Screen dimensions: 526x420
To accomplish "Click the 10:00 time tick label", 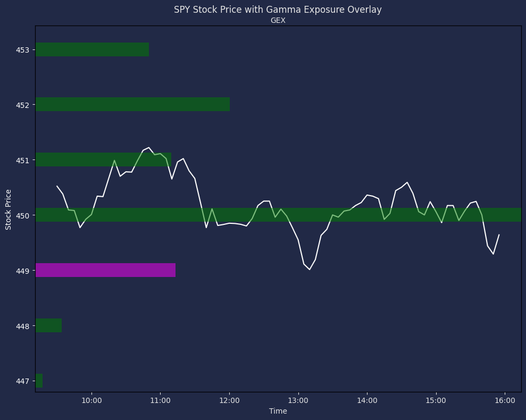I will 91,400.
